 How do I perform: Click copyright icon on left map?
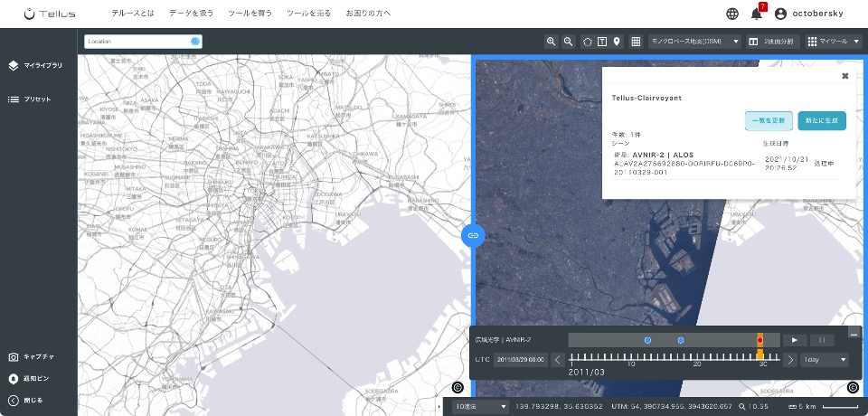(458, 387)
